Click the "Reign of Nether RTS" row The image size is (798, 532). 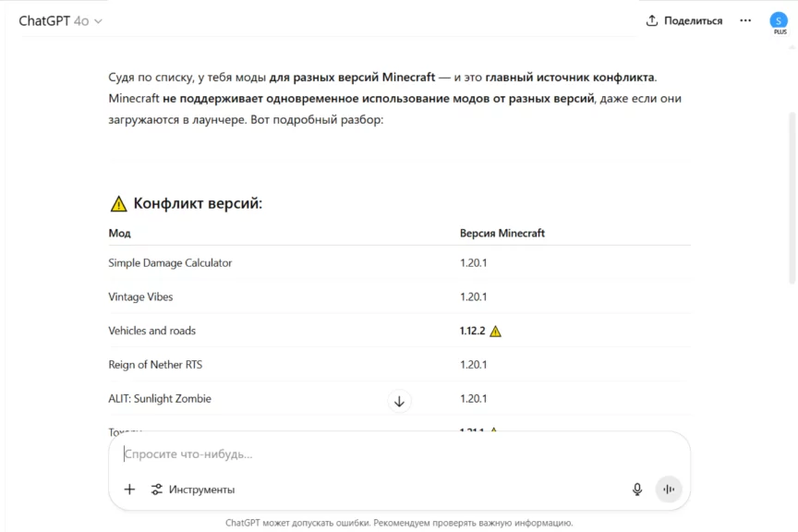point(155,365)
